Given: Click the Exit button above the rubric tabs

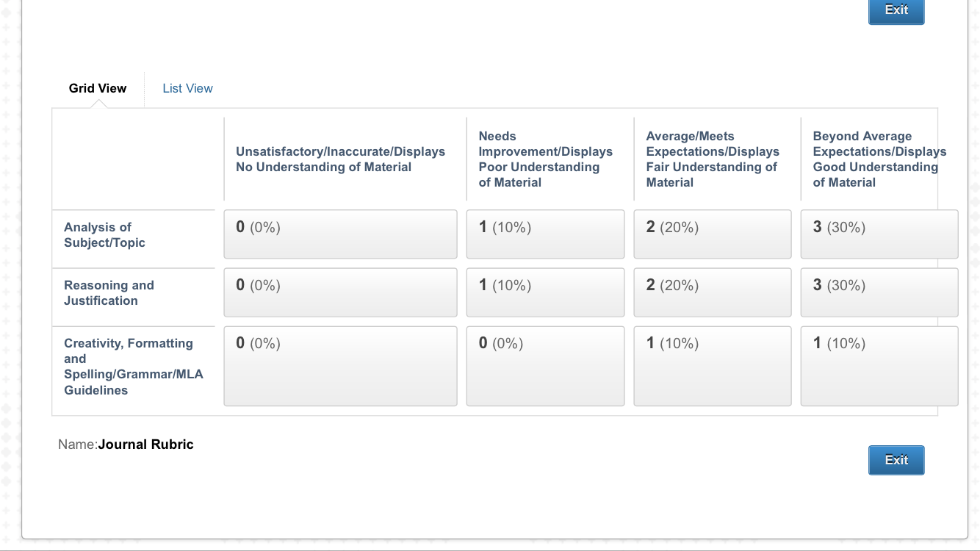Looking at the screenshot, I should click(896, 10).
